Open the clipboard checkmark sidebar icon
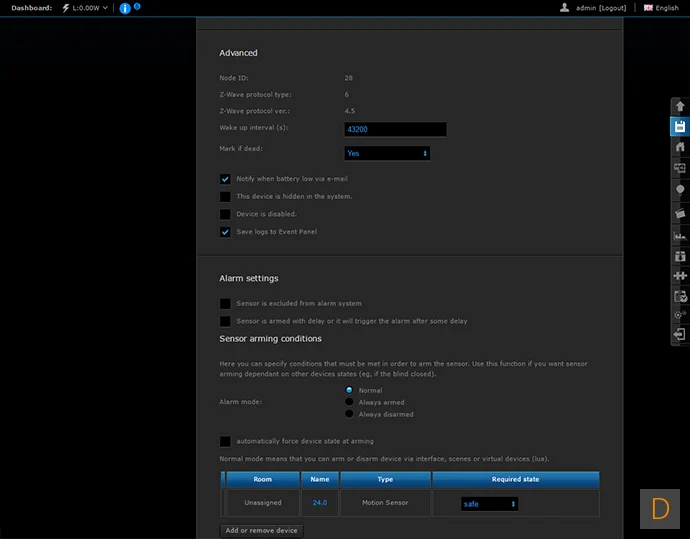This screenshot has height=539, width=690. tap(680, 296)
